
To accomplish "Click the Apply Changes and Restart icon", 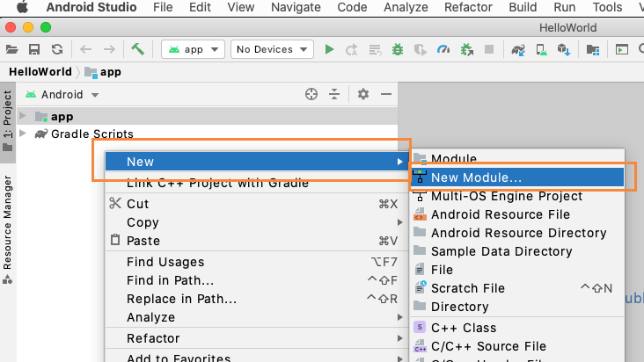I will point(352,50).
